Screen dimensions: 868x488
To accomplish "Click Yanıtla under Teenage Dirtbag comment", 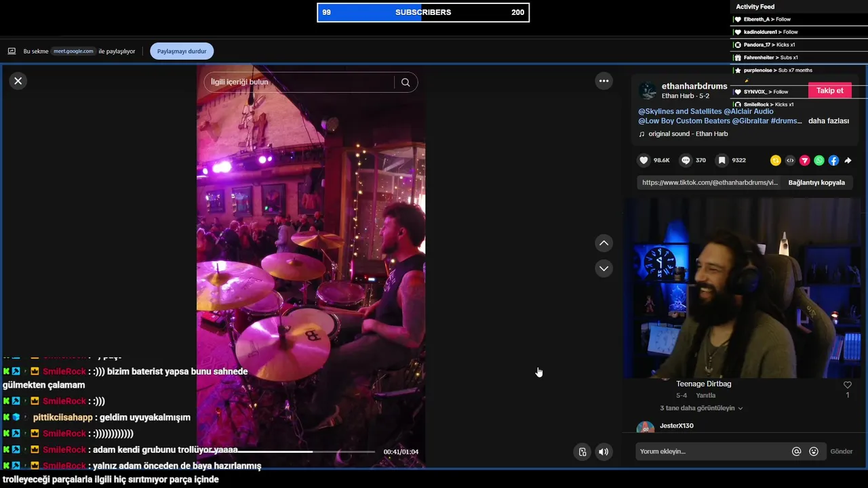I will [706, 395].
